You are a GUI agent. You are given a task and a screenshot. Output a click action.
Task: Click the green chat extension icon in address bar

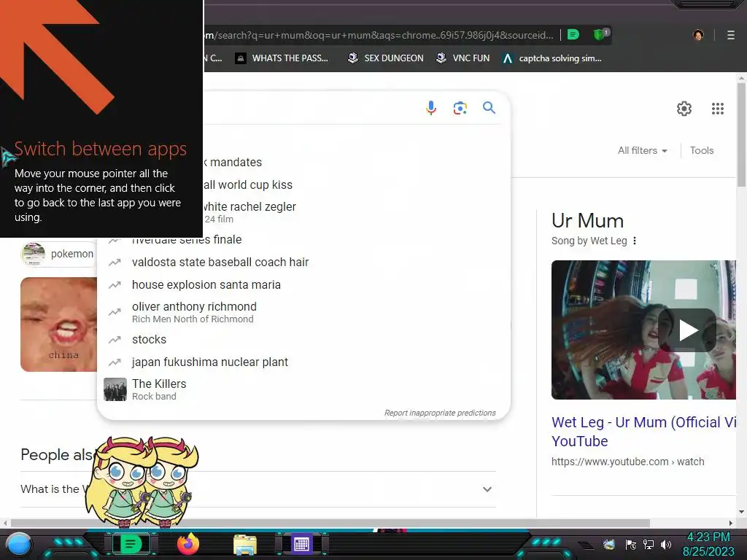[x=573, y=34]
